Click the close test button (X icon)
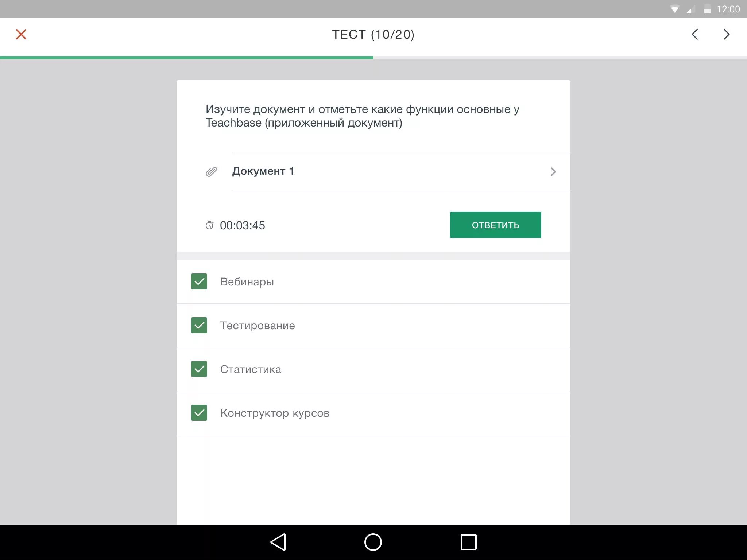This screenshot has height=560, width=747. click(21, 34)
